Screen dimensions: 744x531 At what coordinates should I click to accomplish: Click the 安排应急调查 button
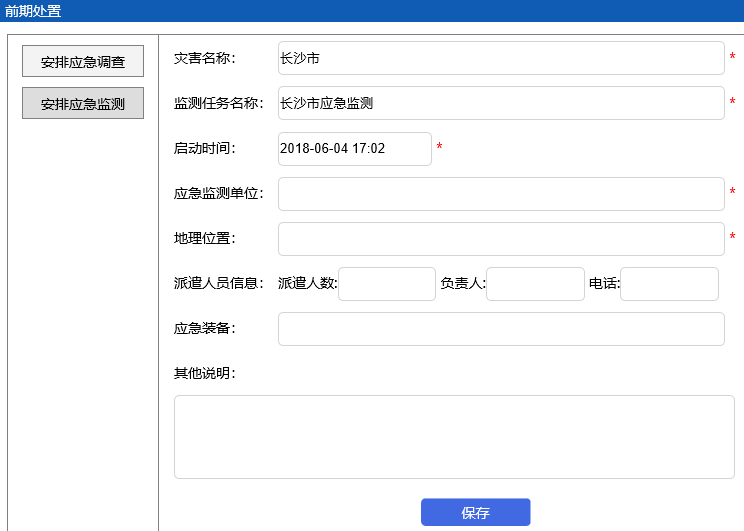pos(83,61)
